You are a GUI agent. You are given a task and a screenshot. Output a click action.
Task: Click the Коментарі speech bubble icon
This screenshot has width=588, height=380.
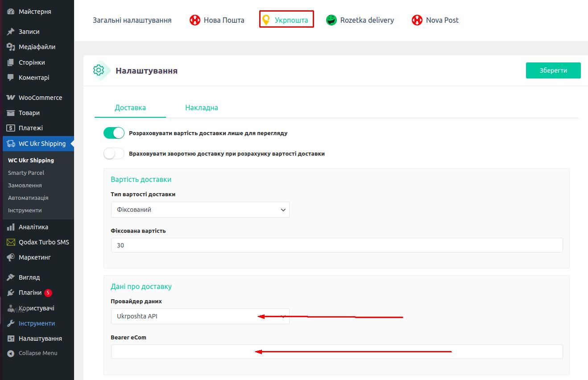(11, 78)
